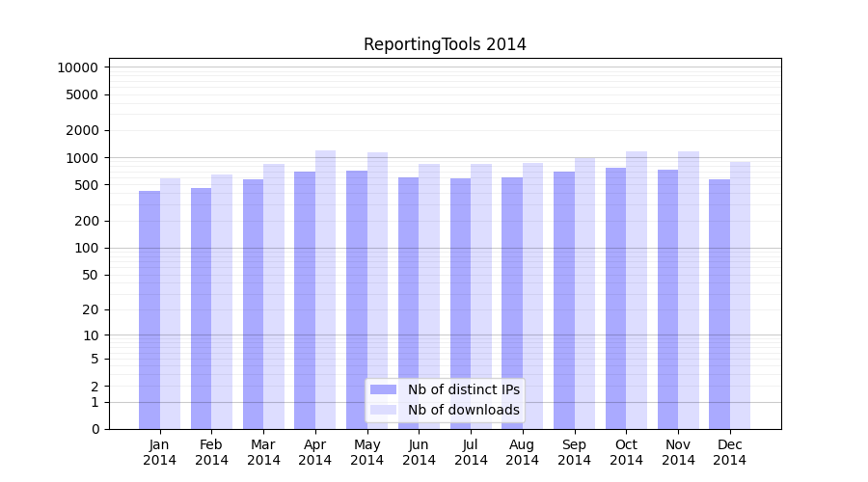Select the 1000 y-axis tick label
The height and width of the screenshot is (482, 868).
[x=81, y=158]
